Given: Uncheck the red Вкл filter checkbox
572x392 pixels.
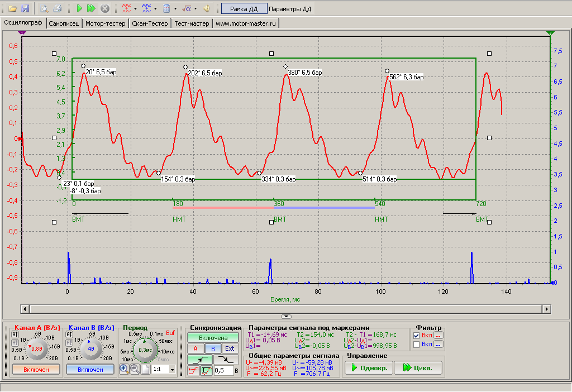Looking at the screenshot, I should pos(416,335).
